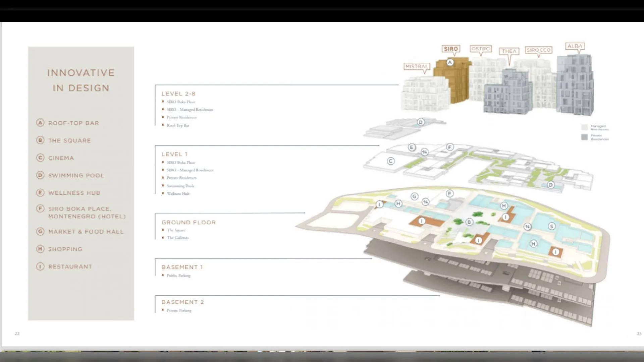Screen dimensions: 644x362
Task: Click the S marker on the ground floor plan
Action: (552, 226)
